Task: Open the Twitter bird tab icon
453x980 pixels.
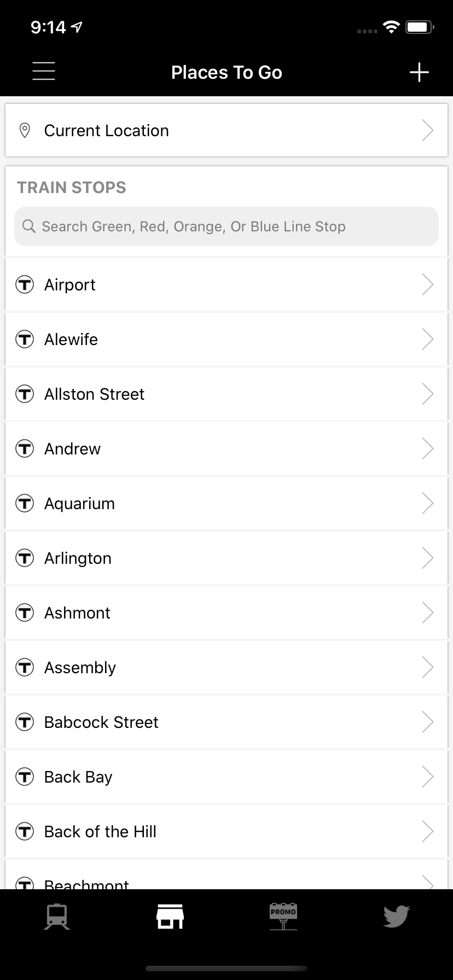Action: 396,917
